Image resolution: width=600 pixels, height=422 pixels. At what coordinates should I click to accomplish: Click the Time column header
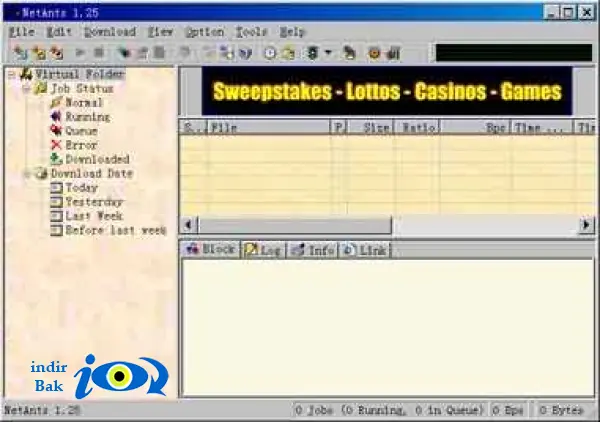(542, 127)
